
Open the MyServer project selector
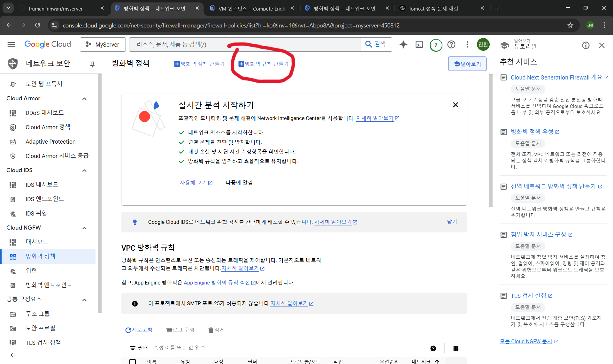tap(103, 45)
